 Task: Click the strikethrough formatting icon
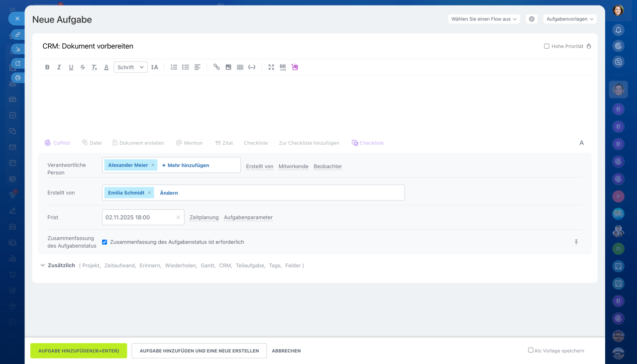point(83,67)
